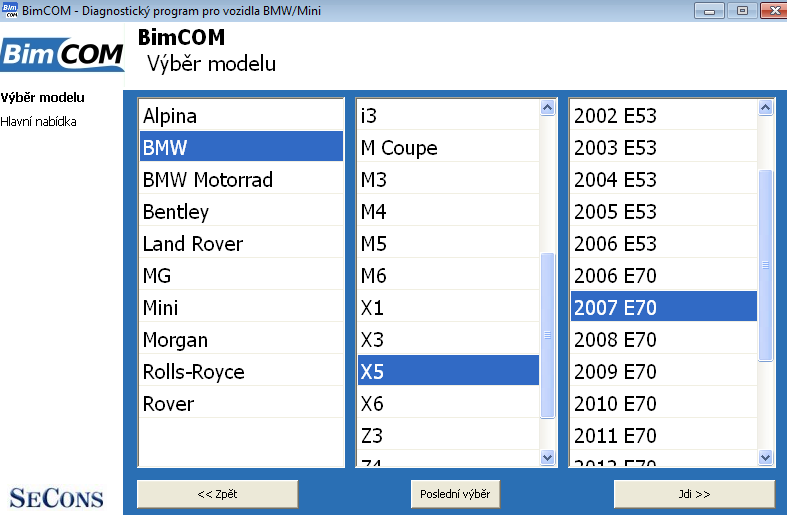Screen dimensions: 787x515
Task: Select i3 in the model list
Action: coord(448,115)
